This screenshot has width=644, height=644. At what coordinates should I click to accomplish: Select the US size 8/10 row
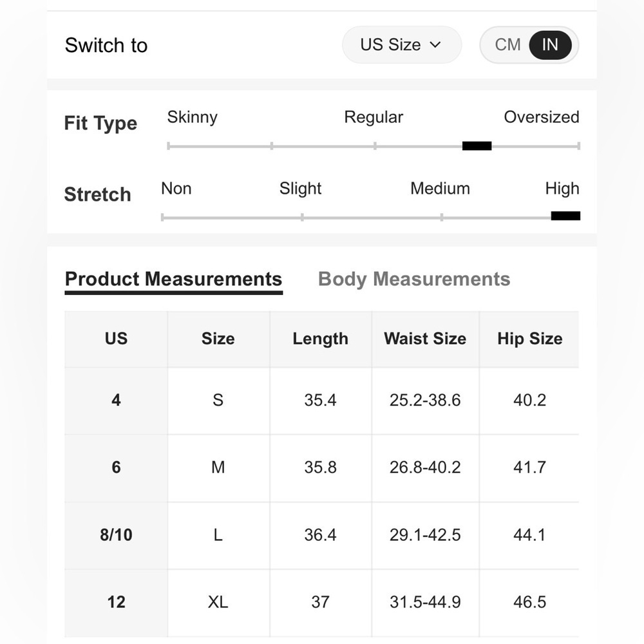[321, 535]
